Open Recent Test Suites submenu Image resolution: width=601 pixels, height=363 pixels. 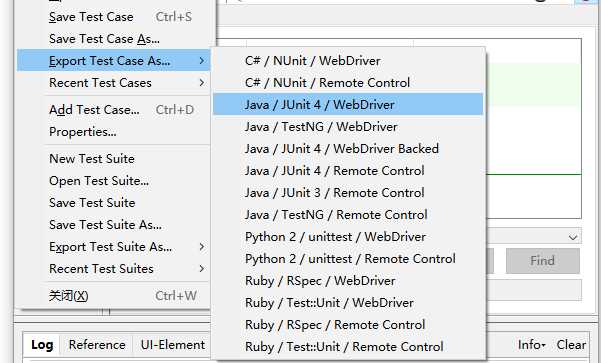(114, 269)
